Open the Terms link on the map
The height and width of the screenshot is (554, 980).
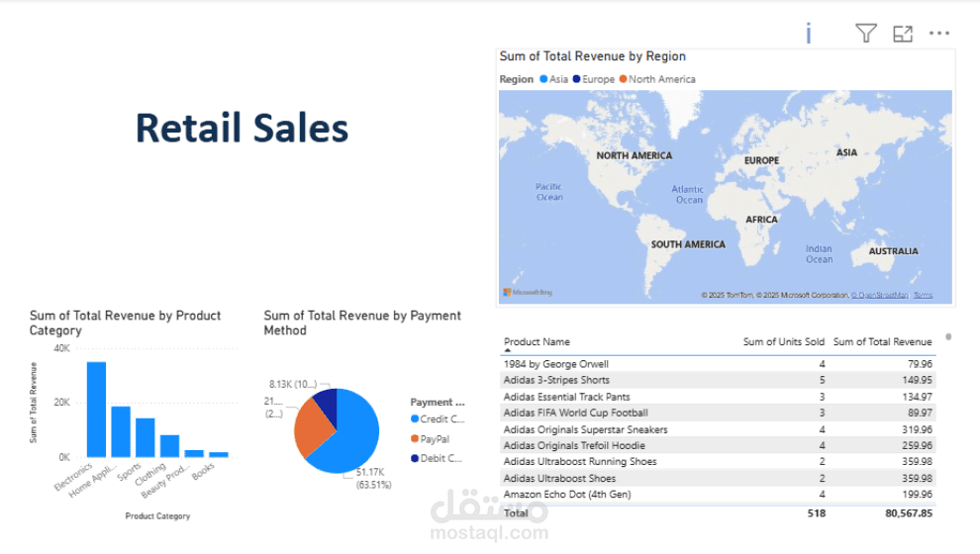(924, 295)
